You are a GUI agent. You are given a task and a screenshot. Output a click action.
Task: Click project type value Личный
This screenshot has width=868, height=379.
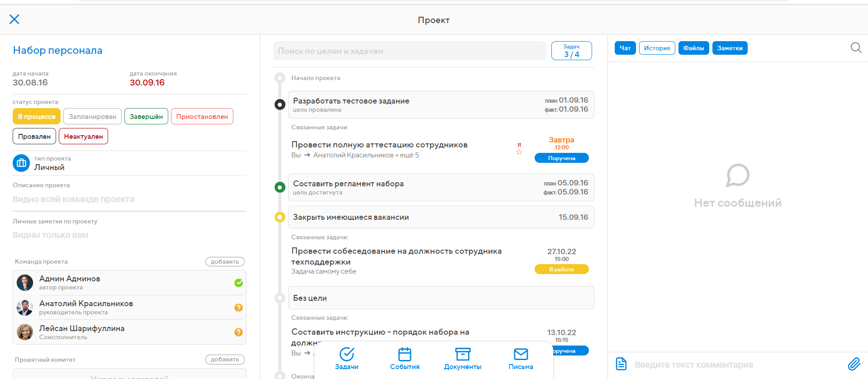coord(49,167)
